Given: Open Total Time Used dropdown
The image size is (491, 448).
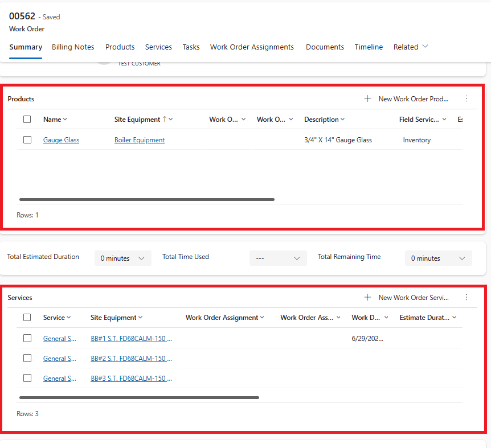Looking at the screenshot, I should 278,258.
